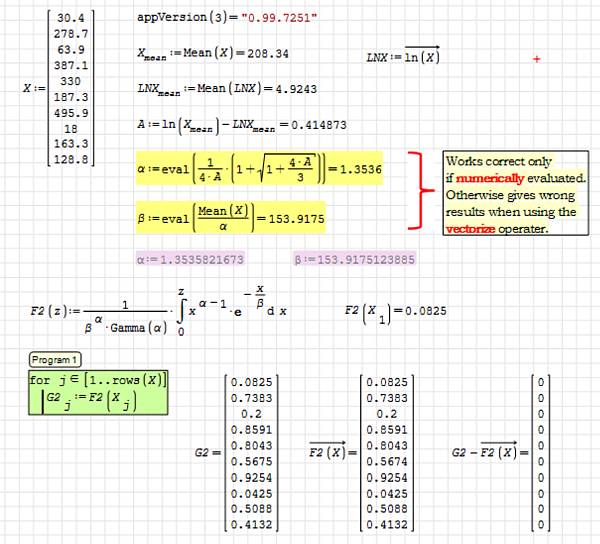Select the Program 1 label box
This screenshot has width=600, height=544.
click(56, 360)
